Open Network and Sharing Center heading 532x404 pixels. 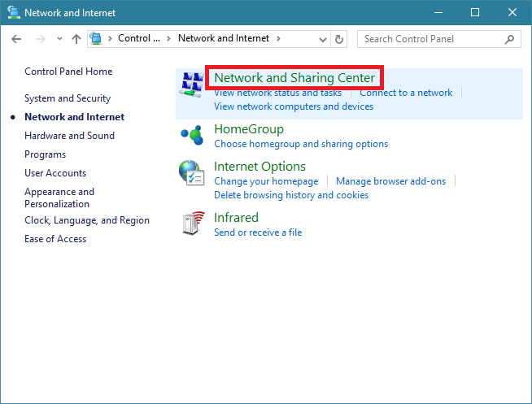294,77
